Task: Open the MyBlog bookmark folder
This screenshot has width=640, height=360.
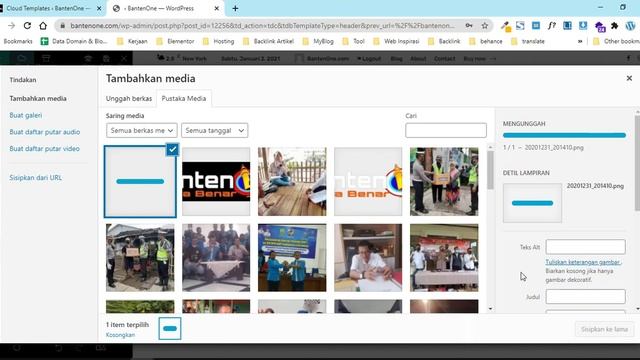Action: [x=318, y=41]
